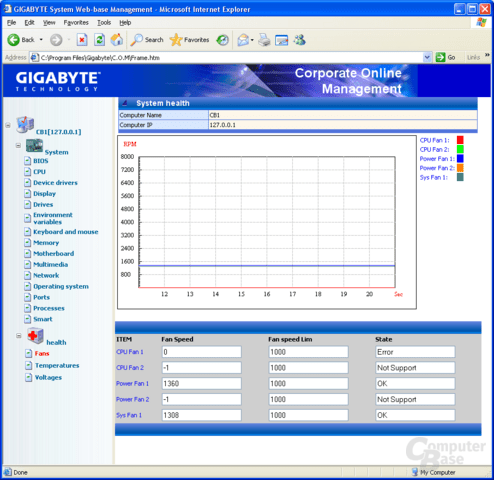Collapse the System tree branch
The width and height of the screenshot is (494, 480).
(x=18, y=146)
